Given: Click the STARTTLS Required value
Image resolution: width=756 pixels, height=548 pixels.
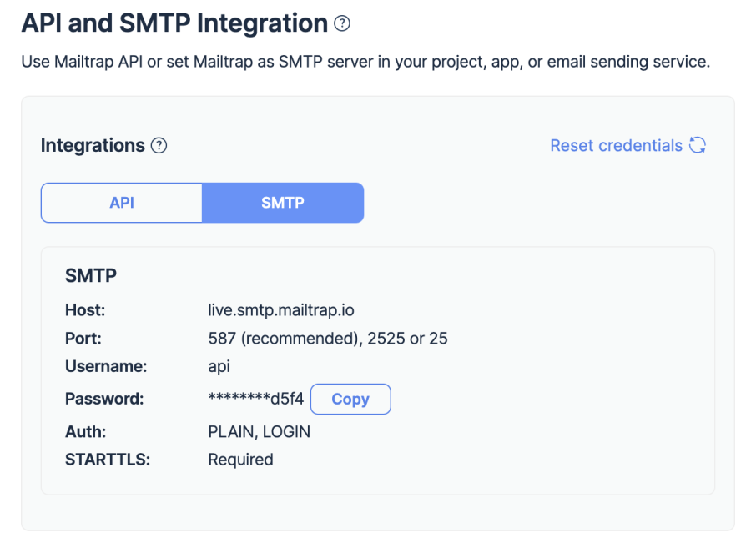Looking at the screenshot, I should coord(240,460).
